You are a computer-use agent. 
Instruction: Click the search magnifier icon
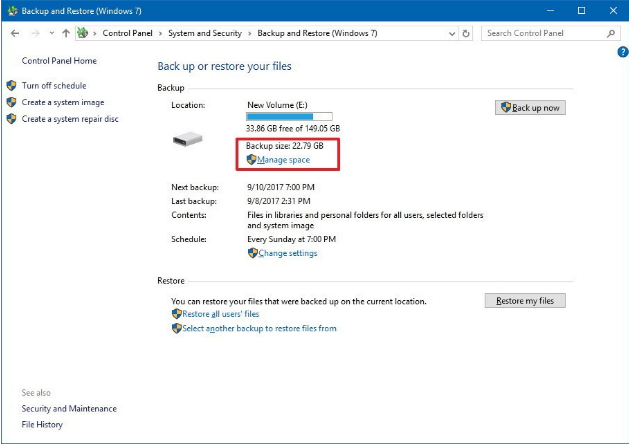pos(611,33)
